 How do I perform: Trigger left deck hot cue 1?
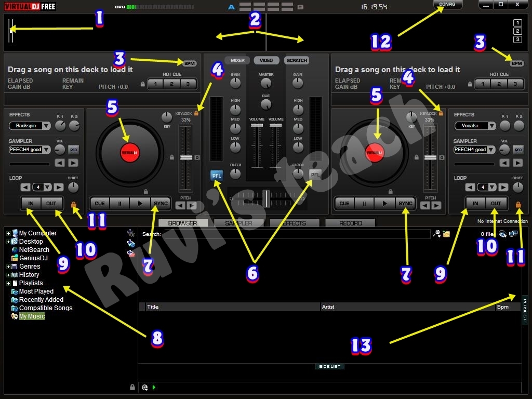tap(155, 84)
